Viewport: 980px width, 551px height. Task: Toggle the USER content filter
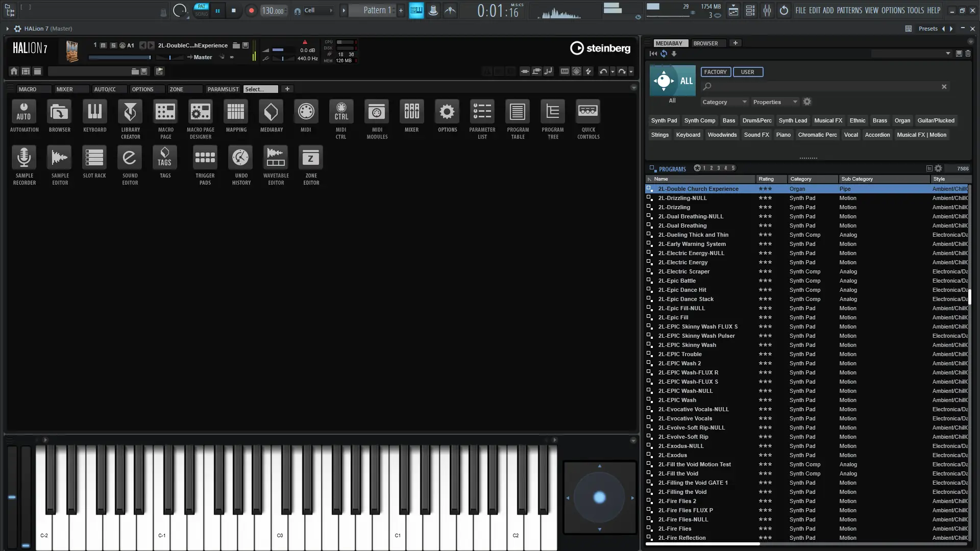pyautogui.click(x=747, y=72)
